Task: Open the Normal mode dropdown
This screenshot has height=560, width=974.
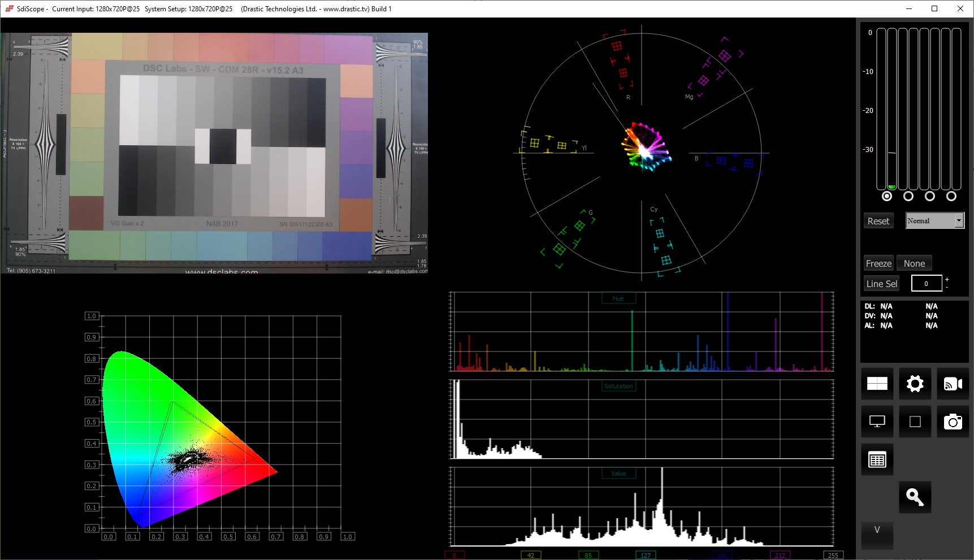Action: [935, 221]
